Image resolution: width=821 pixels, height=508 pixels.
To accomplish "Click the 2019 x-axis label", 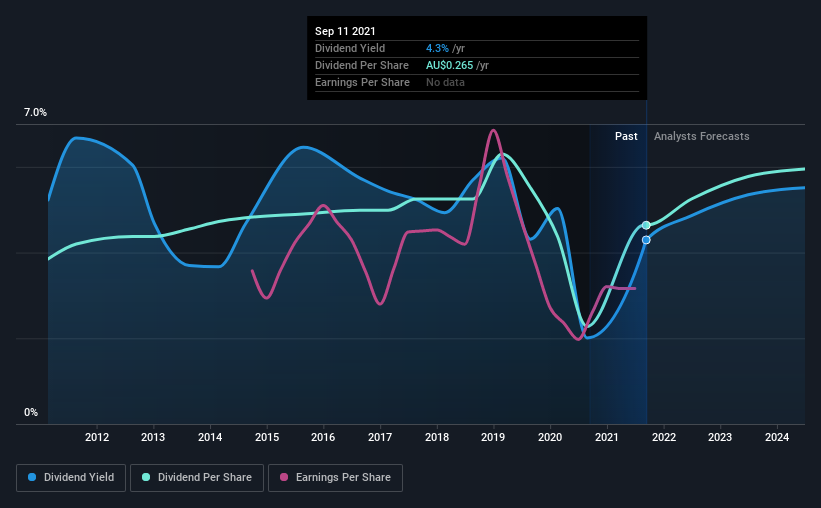I will point(493,437).
